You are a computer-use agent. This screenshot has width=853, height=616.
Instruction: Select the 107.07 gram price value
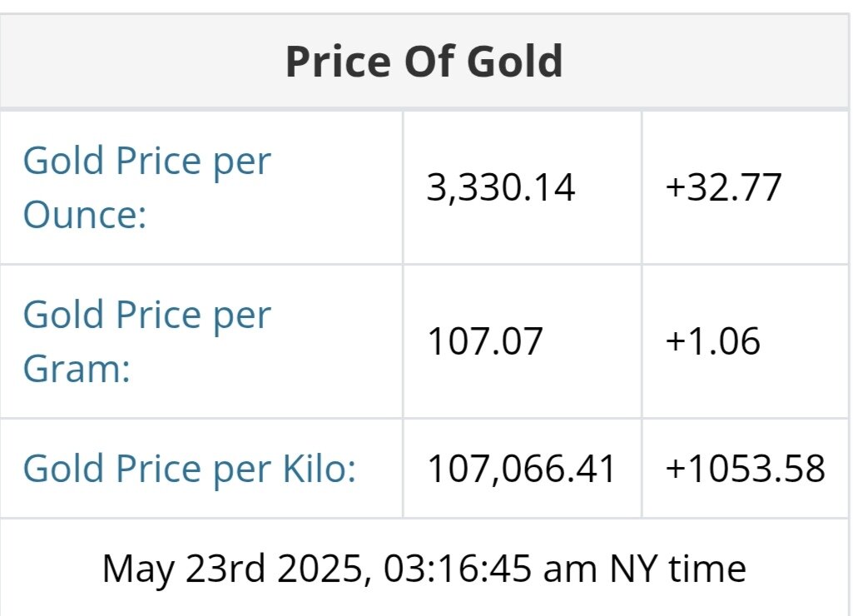484,341
